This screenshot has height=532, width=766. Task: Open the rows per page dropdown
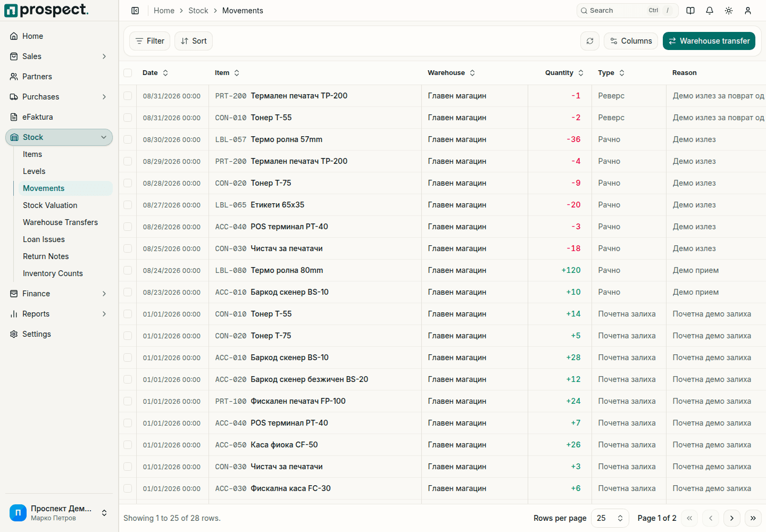click(610, 518)
